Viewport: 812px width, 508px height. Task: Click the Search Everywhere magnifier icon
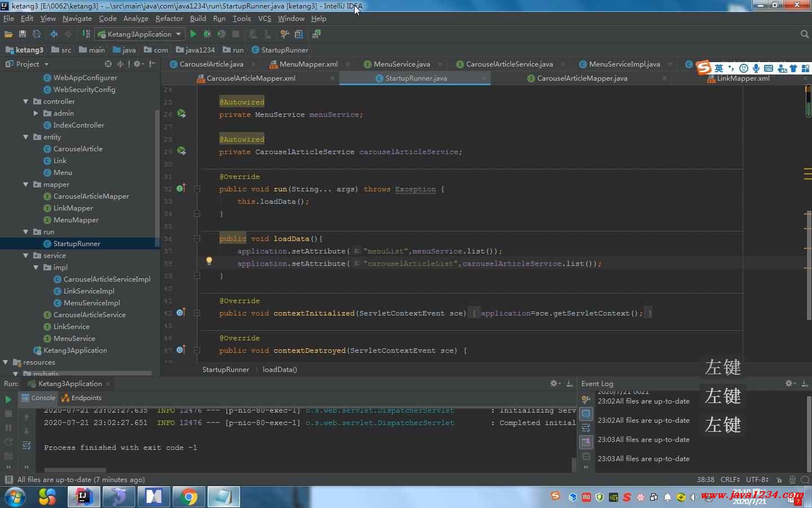coord(805,34)
